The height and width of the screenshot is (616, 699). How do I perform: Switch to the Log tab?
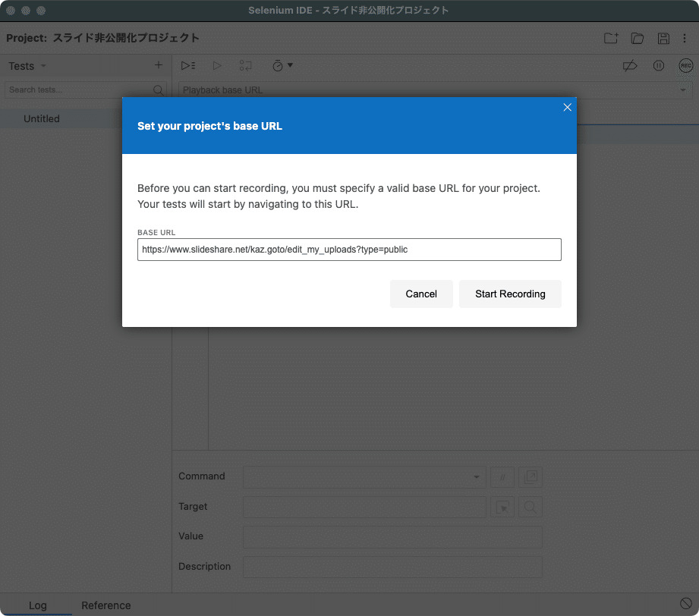coord(37,605)
